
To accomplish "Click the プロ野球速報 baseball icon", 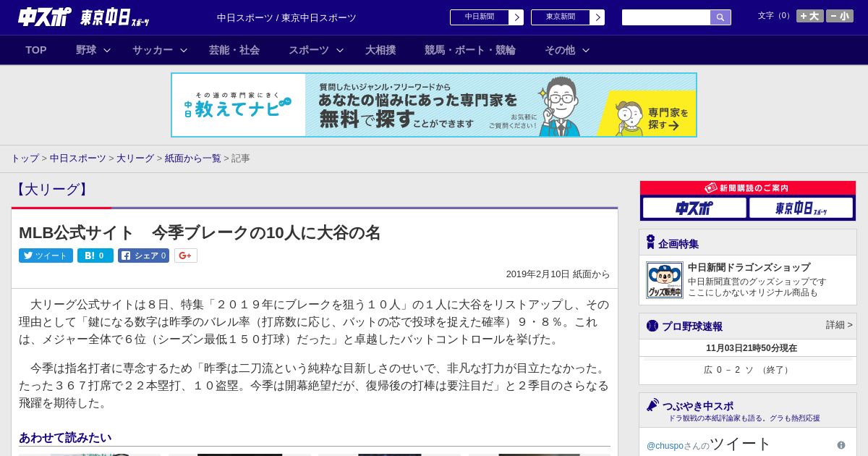I will (x=652, y=326).
